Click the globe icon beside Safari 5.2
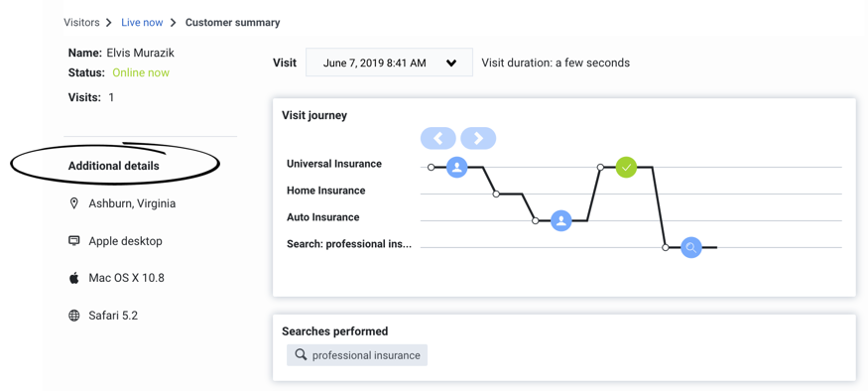 click(x=73, y=316)
